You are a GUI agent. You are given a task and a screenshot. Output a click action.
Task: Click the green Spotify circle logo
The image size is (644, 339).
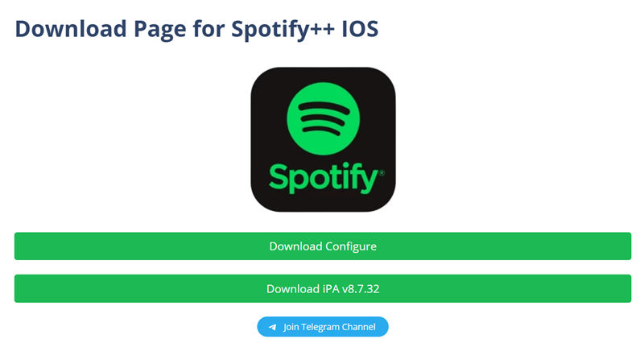pyautogui.click(x=324, y=118)
